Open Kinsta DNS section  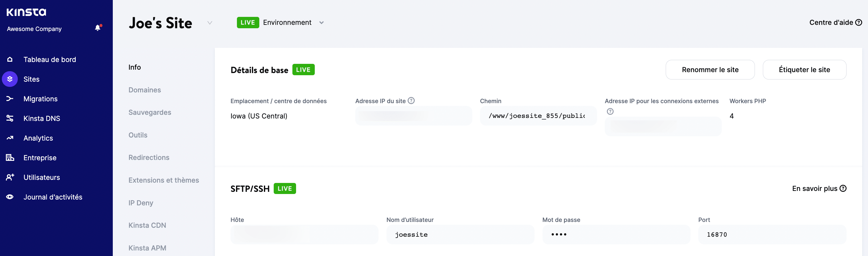(x=42, y=118)
